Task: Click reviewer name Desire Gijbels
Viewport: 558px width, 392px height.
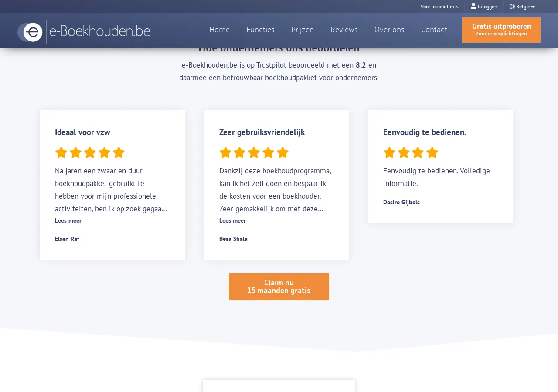Action: tap(401, 202)
